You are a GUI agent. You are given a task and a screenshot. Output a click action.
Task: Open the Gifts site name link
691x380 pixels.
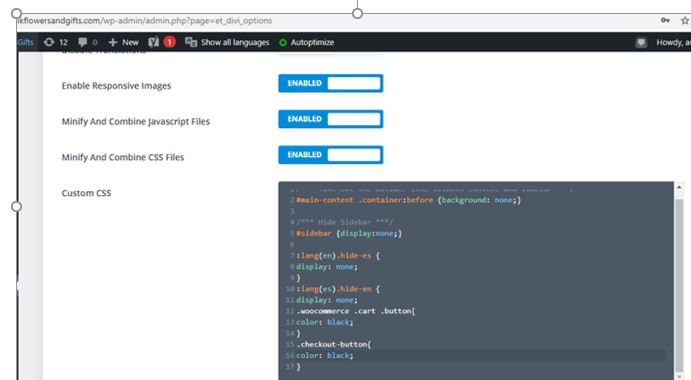tap(25, 42)
